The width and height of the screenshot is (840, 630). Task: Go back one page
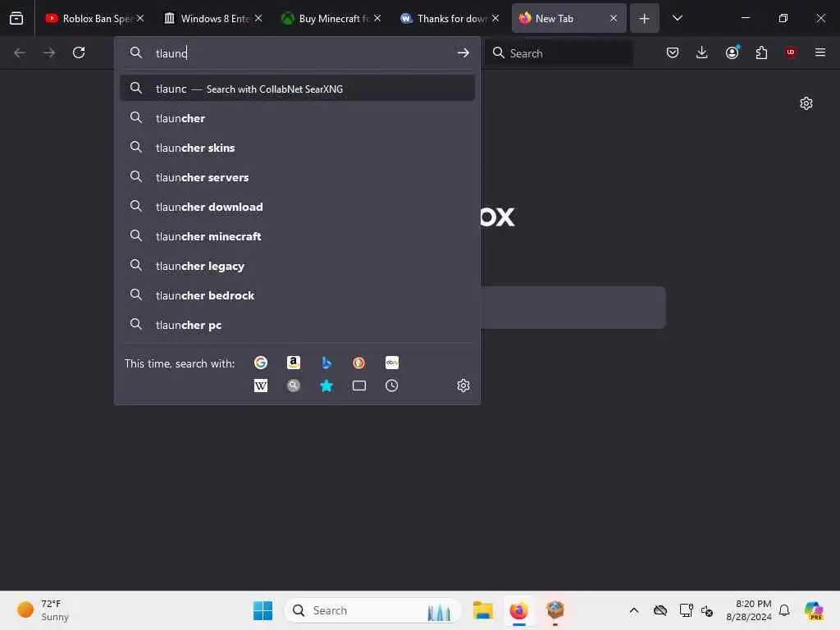click(20, 52)
